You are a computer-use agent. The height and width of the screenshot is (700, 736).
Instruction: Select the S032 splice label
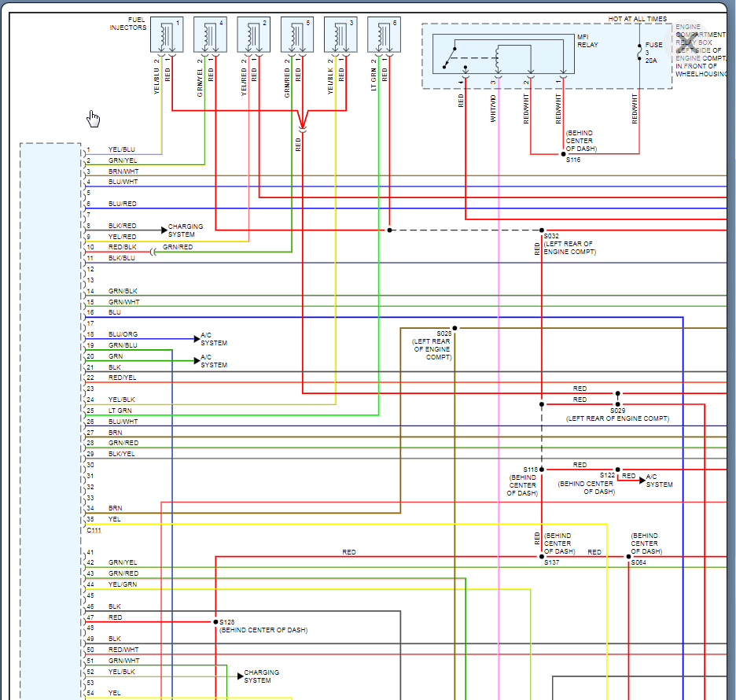point(550,236)
